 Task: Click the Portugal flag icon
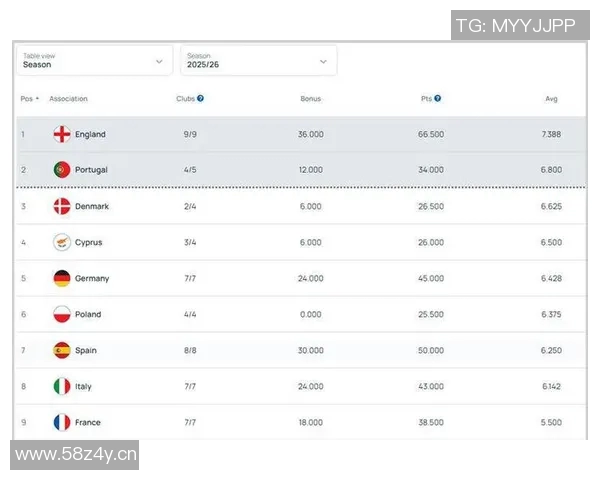pyautogui.click(x=62, y=170)
